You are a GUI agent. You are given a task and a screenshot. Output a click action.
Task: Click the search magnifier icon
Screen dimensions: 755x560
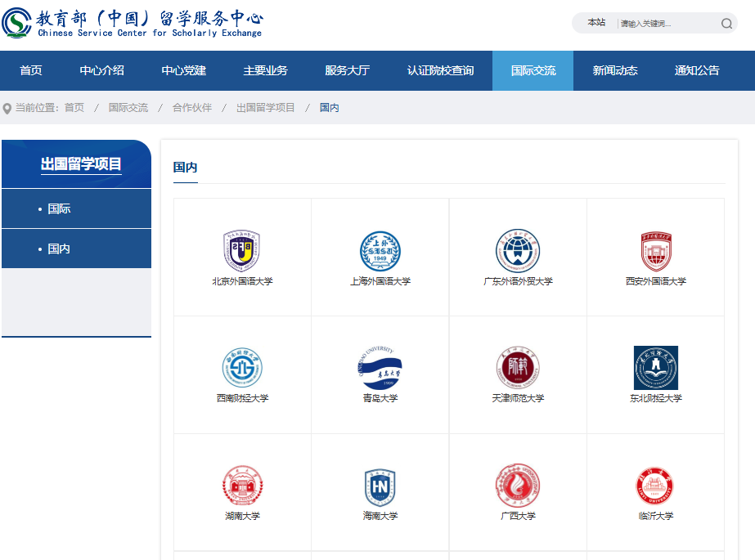pos(726,23)
